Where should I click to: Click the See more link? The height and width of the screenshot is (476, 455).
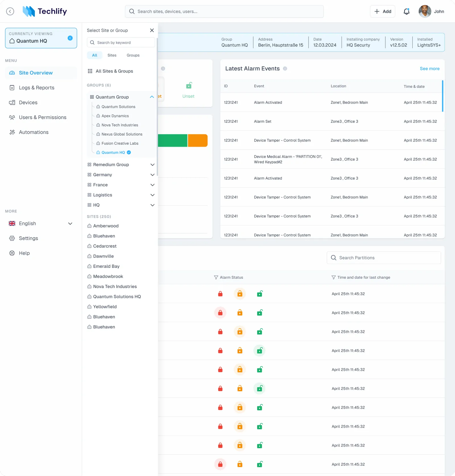click(x=430, y=69)
